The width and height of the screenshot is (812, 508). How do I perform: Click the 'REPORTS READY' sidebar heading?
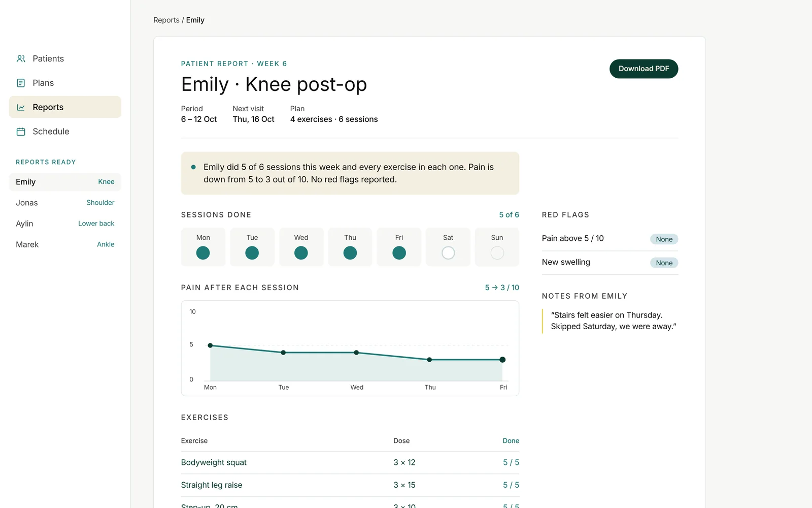point(46,162)
